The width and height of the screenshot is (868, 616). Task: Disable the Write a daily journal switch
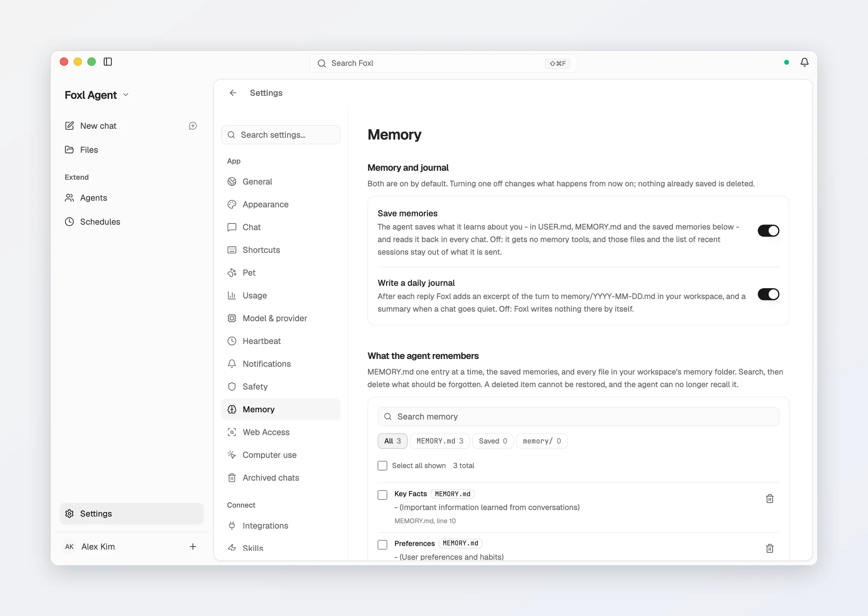click(x=768, y=294)
